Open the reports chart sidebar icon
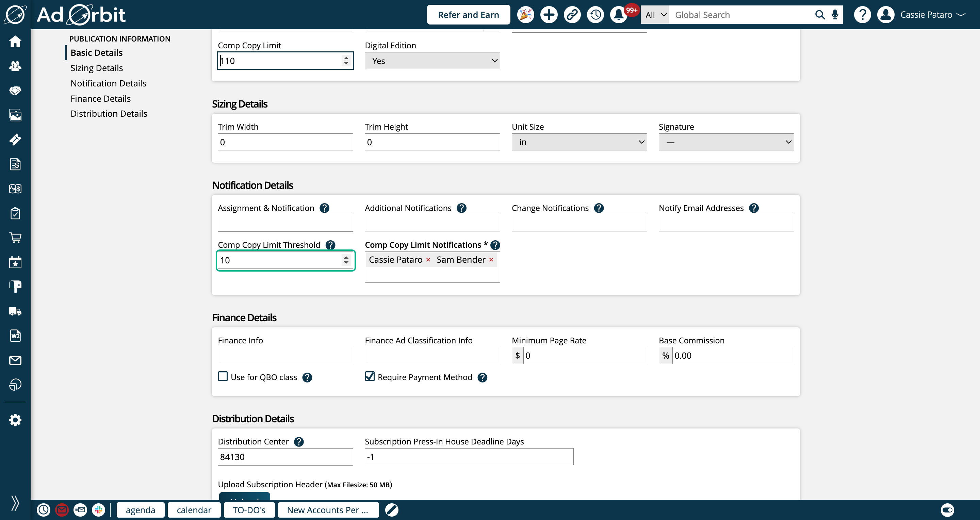980x520 pixels. [15, 385]
